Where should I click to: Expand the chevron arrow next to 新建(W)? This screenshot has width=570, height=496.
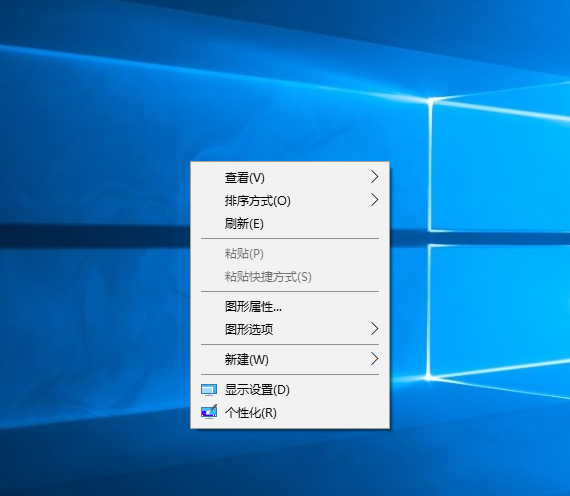point(374,359)
